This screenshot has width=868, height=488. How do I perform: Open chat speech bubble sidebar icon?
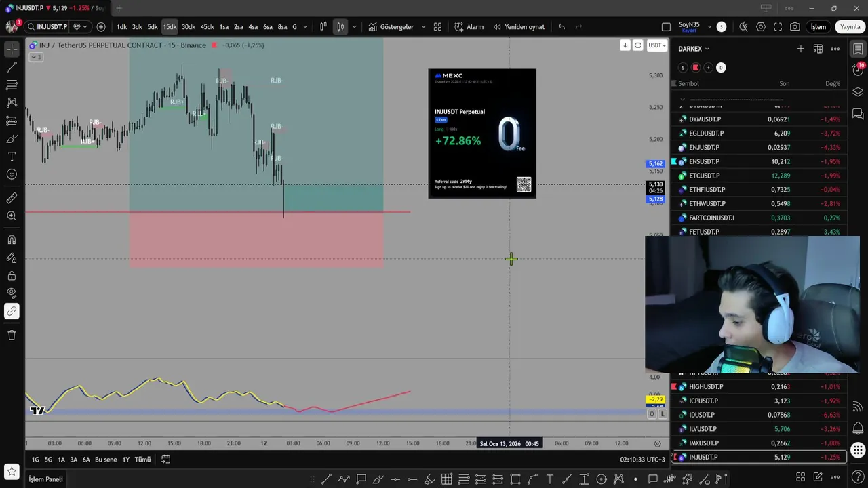pos(858,113)
